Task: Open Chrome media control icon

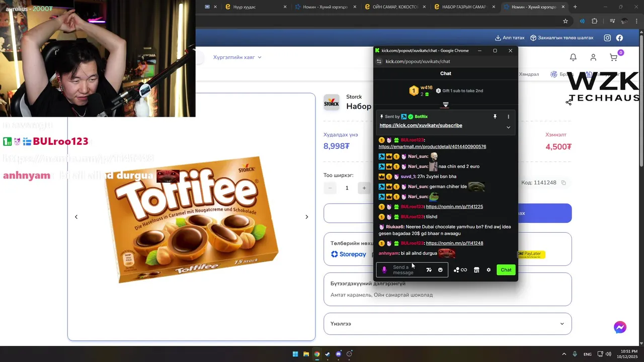Action: 612,21
